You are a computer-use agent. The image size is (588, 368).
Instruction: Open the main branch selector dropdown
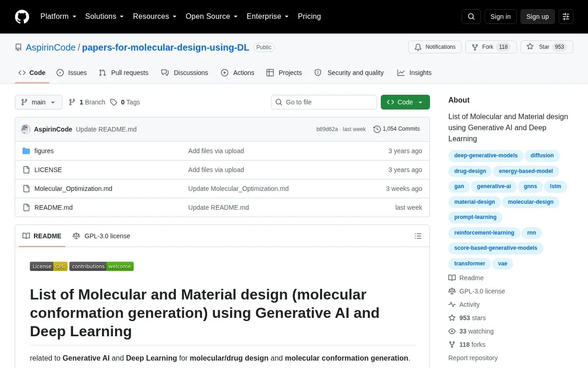coord(39,102)
